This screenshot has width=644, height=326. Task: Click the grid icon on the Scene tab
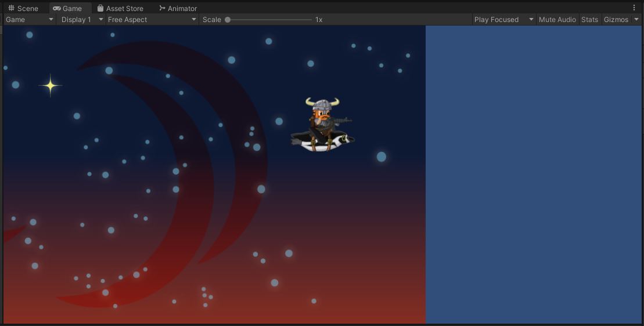point(11,8)
